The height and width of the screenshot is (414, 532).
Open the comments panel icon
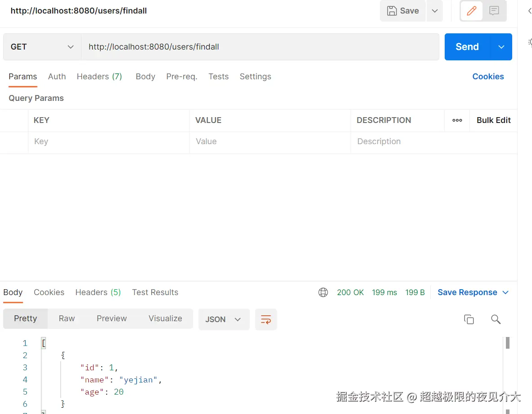click(494, 11)
